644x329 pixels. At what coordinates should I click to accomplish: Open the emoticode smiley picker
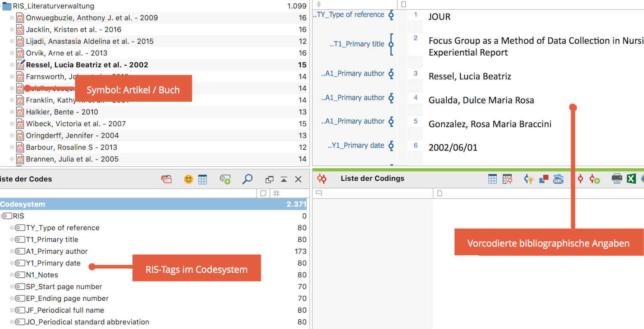coord(188,179)
